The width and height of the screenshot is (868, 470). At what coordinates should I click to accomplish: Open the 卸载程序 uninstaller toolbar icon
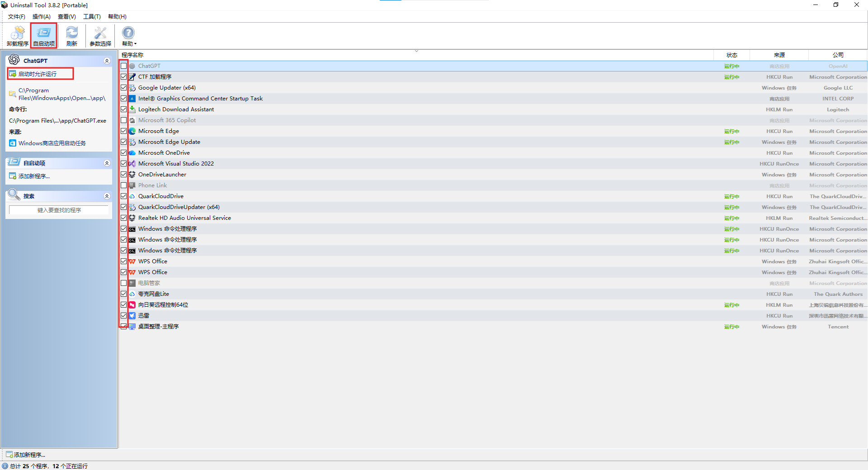point(18,36)
